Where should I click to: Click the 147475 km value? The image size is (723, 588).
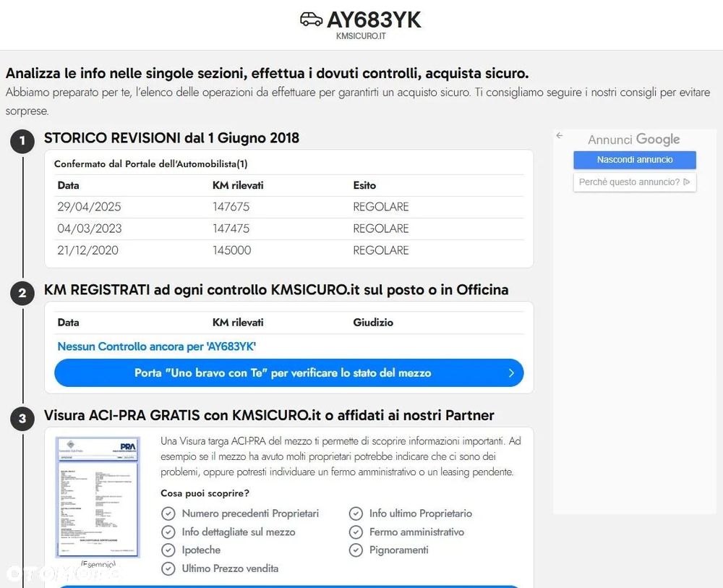(x=231, y=229)
